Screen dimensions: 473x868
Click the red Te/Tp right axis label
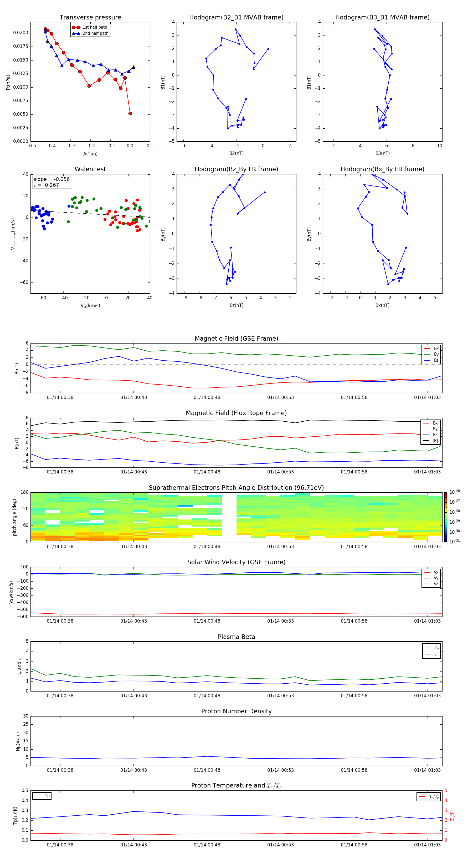click(452, 815)
